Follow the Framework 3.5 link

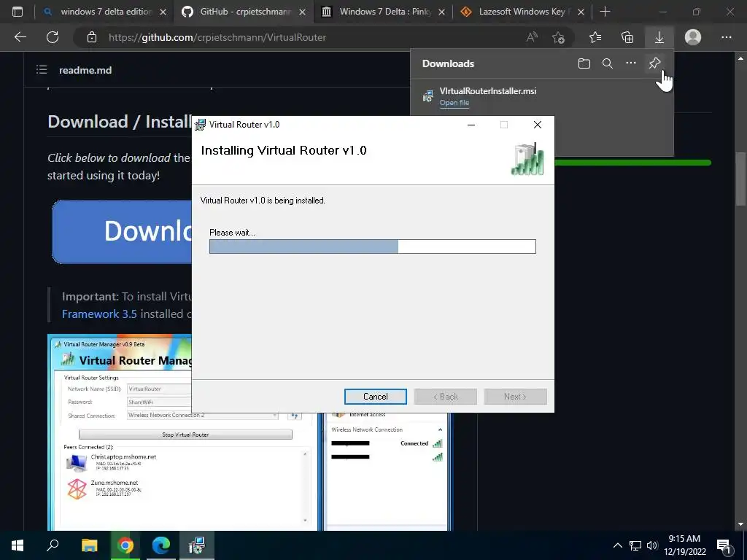coord(99,314)
